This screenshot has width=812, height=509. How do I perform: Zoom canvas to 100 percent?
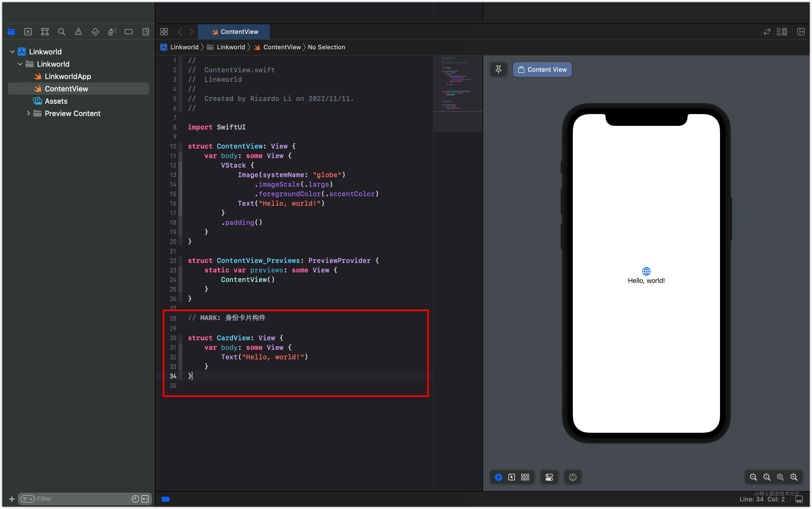[x=767, y=477]
